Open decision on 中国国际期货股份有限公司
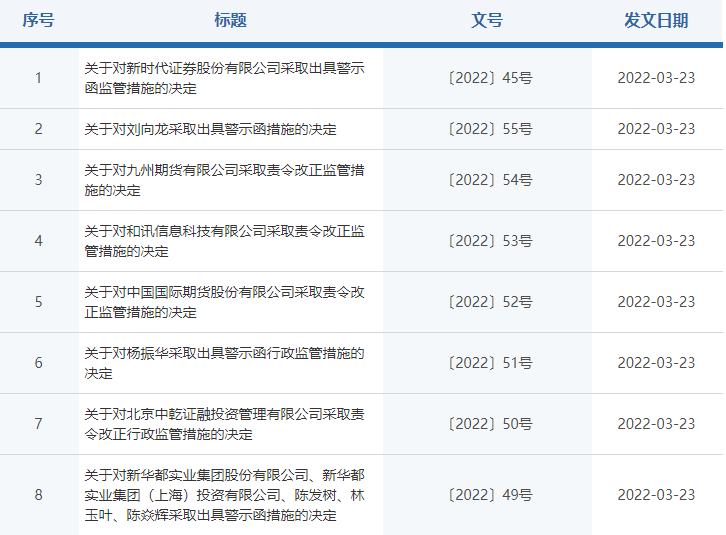726x535 pixels. click(x=225, y=302)
